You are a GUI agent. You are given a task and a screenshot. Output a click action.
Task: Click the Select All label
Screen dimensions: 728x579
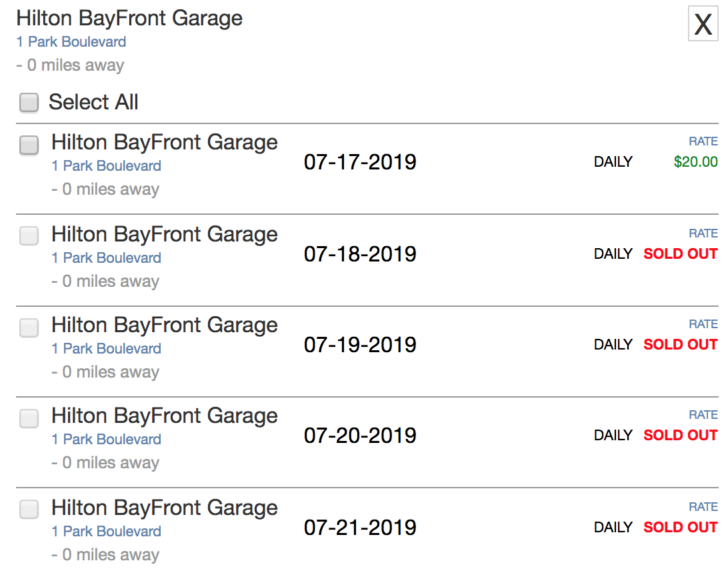click(x=93, y=102)
